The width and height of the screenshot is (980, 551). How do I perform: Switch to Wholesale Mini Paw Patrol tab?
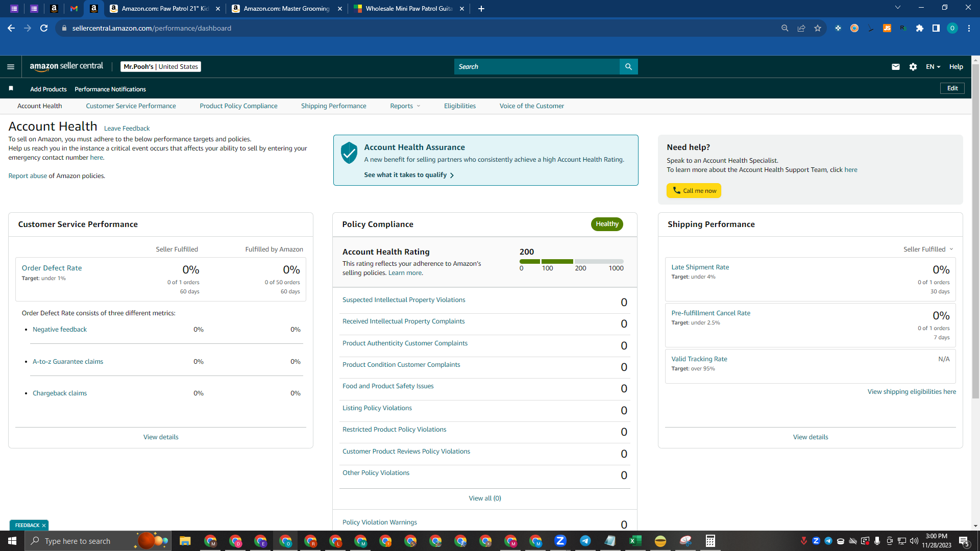(x=408, y=9)
